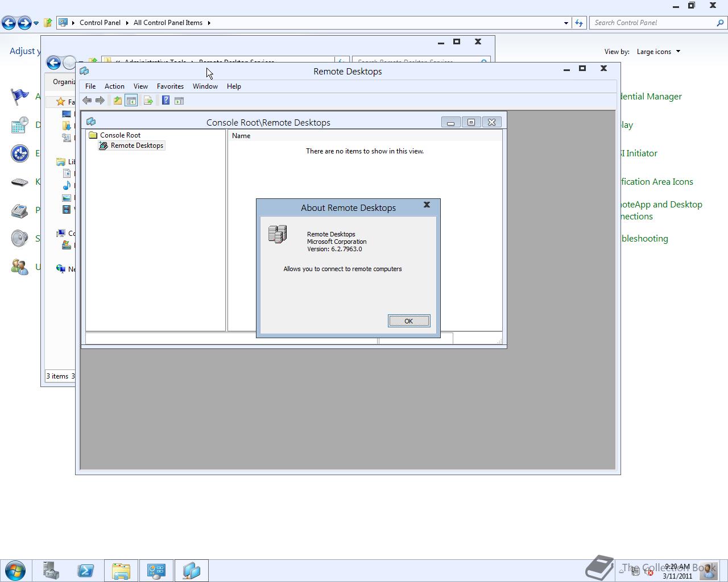Viewport: 728px width, 582px height.
Task: Select Remote Desktops tree node
Action: pyautogui.click(x=131, y=145)
